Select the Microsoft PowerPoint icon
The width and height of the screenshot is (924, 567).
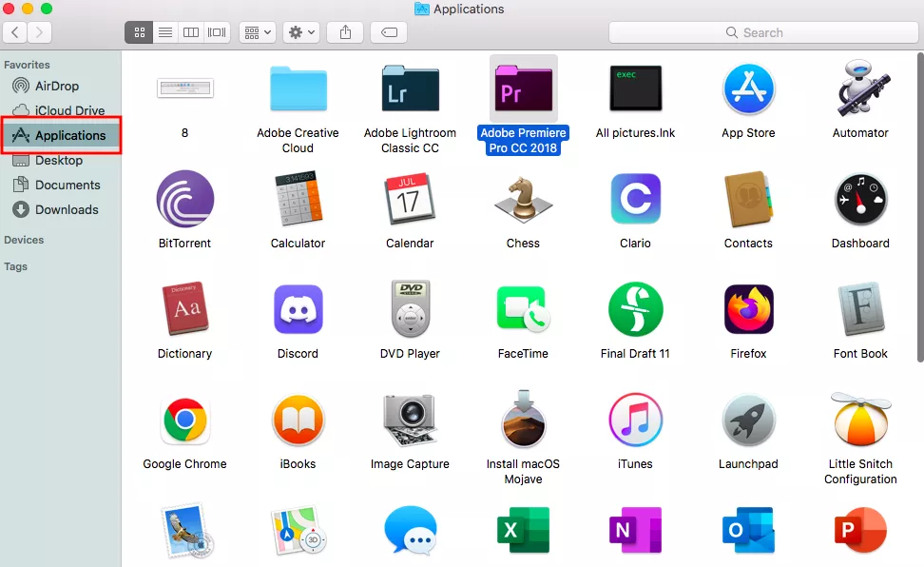click(861, 530)
